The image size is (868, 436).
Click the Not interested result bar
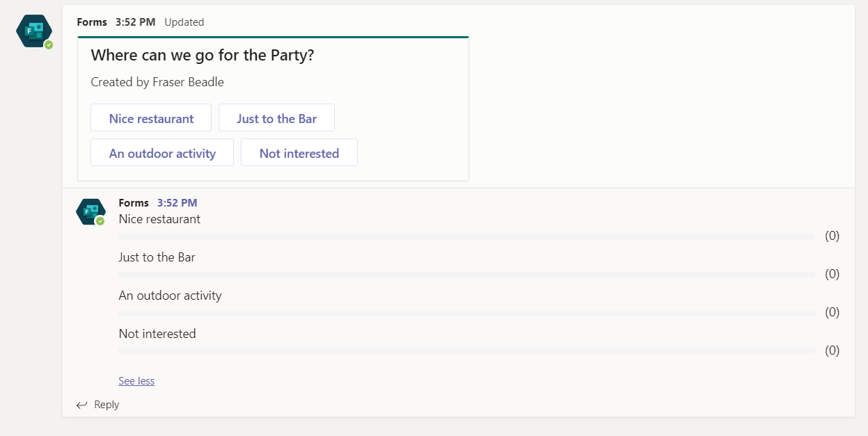coord(466,351)
